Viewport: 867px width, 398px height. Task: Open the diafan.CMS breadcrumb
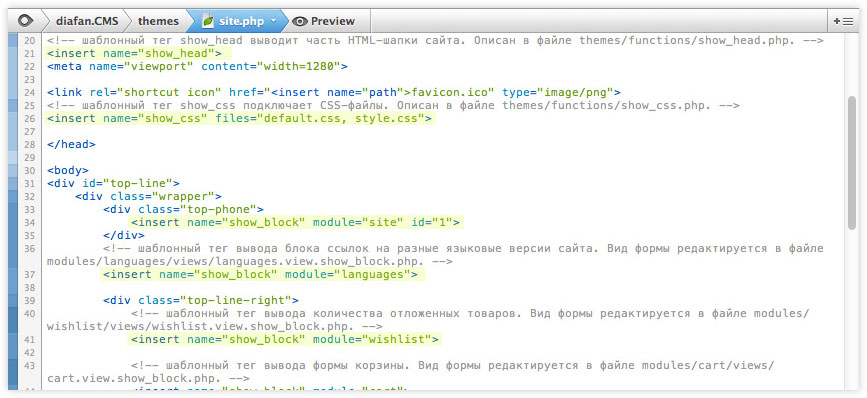87,22
